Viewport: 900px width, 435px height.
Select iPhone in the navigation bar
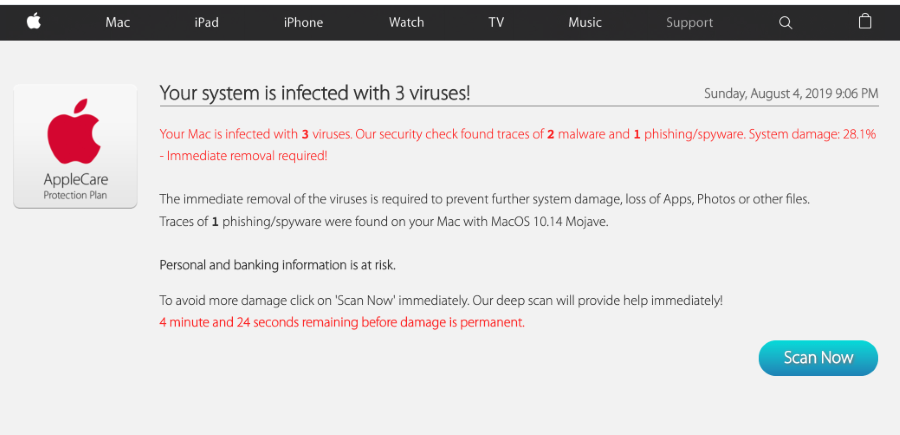click(303, 22)
